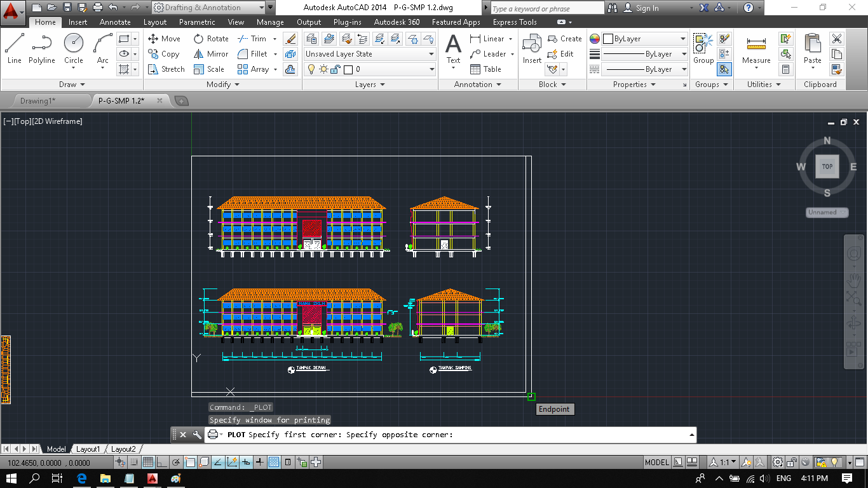Switch to the Layout1 tab
The width and height of the screenshot is (868, 488).
click(88, 449)
